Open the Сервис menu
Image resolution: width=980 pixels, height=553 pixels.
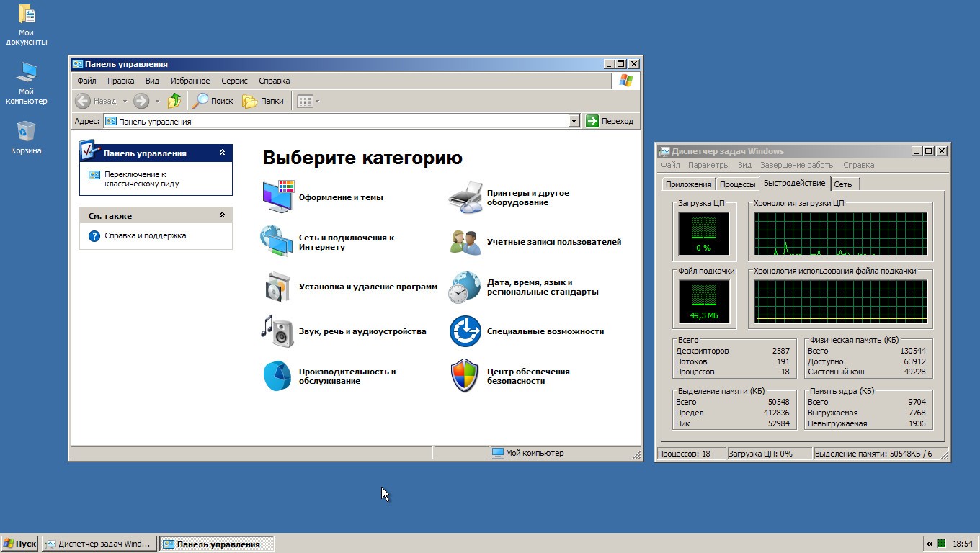[x=234, y=81]
